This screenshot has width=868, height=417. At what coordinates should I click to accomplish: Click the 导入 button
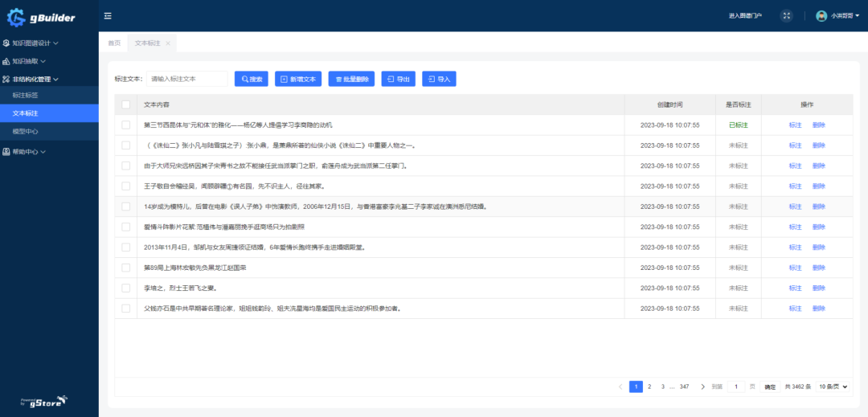point(439,79)
